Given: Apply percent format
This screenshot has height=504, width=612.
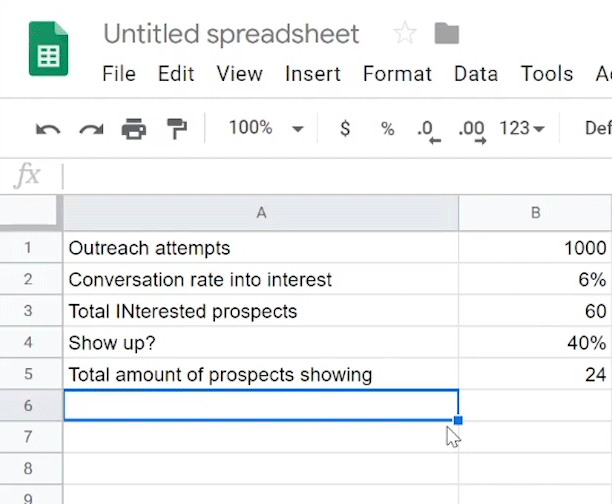Looking at the screenshot, I should point(387,128).
